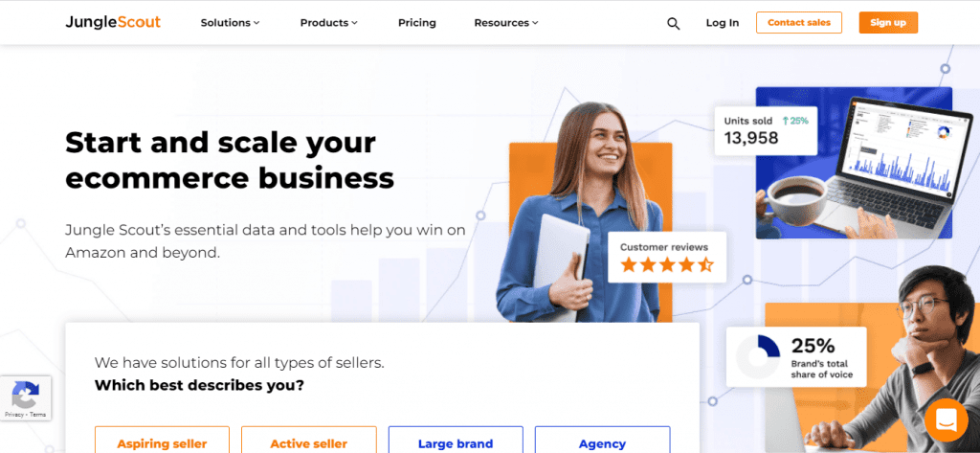Click Log In in the header
980x453 pixels.
pyautogui.click(x=723, y=23)
